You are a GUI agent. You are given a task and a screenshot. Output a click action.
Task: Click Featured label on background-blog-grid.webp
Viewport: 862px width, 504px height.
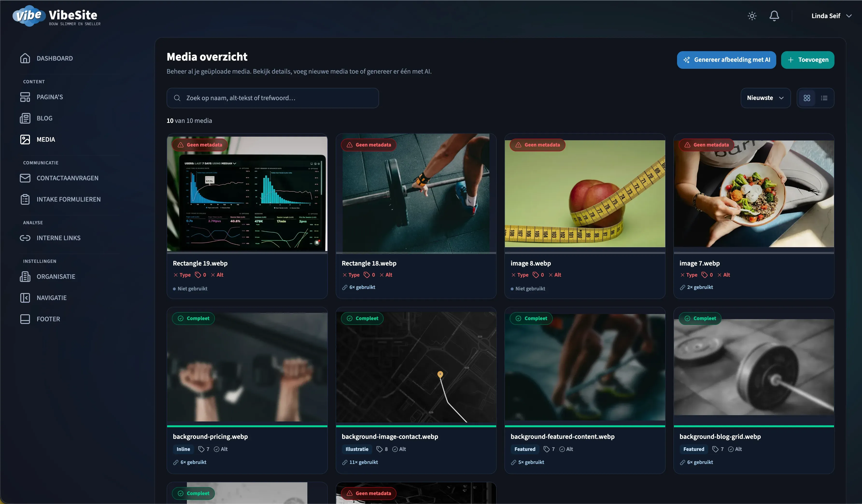tap(694, 449)
